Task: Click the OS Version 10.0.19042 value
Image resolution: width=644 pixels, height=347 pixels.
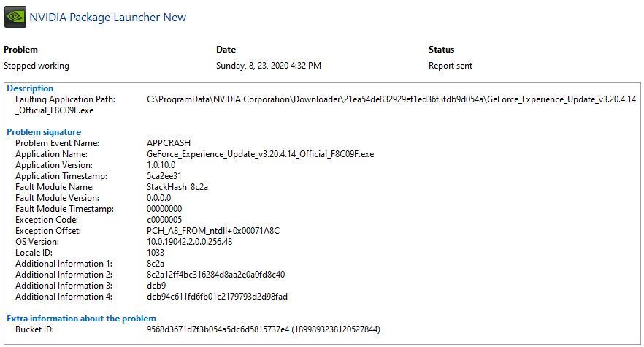Action: coord(189,242)
